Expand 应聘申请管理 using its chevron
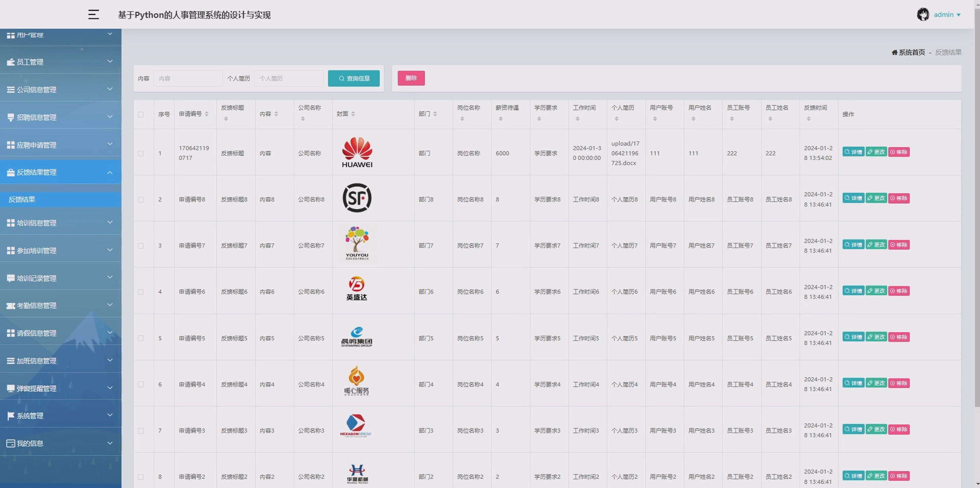Screen dimensions: 980x488 [x=110, y=144]
